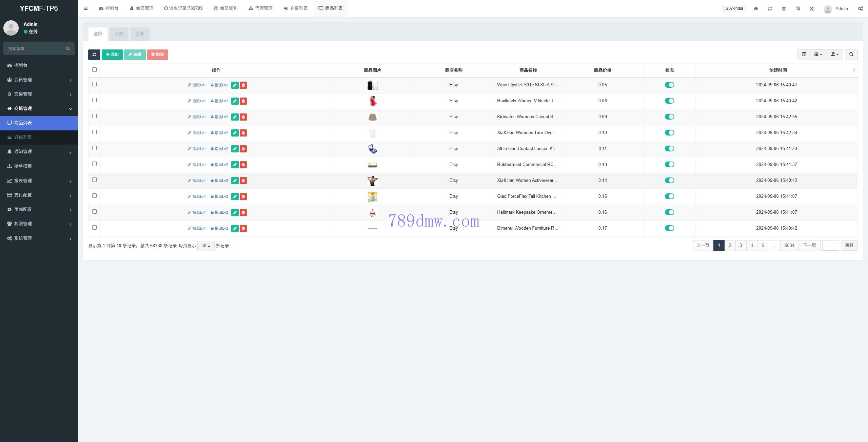868x442 pixels.
Task: Click the green 添加 button
Action: click(x=112, y=55)
